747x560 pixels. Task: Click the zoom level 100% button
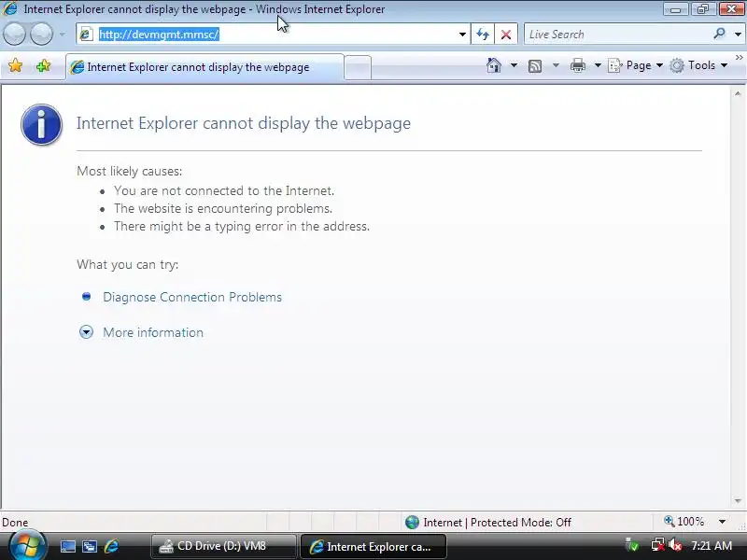click(684, 522)
